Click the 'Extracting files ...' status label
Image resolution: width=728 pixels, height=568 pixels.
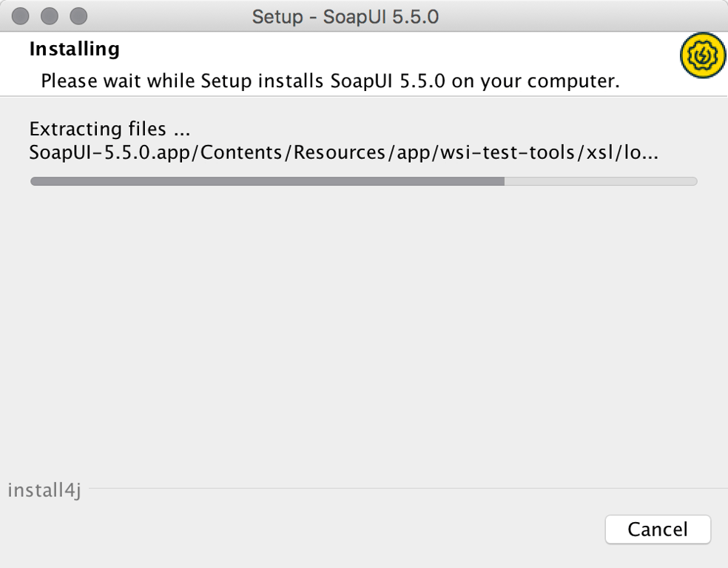pos(109,129)
